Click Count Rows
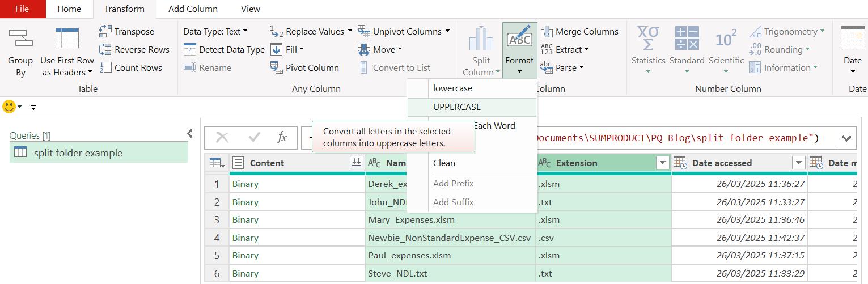This screenshot has height=284, width=868. pyautogui.click(x=130, y=67)
